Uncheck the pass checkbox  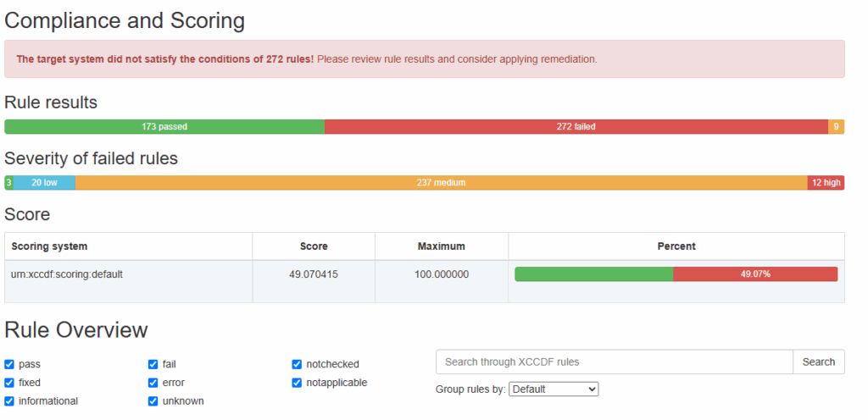[x=9, y=364]
